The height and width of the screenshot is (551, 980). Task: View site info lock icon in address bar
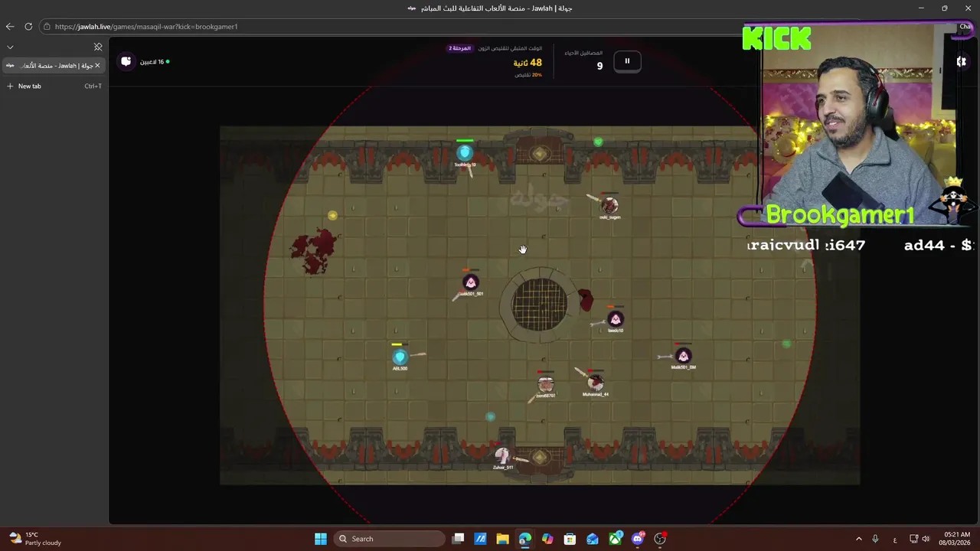47,26
